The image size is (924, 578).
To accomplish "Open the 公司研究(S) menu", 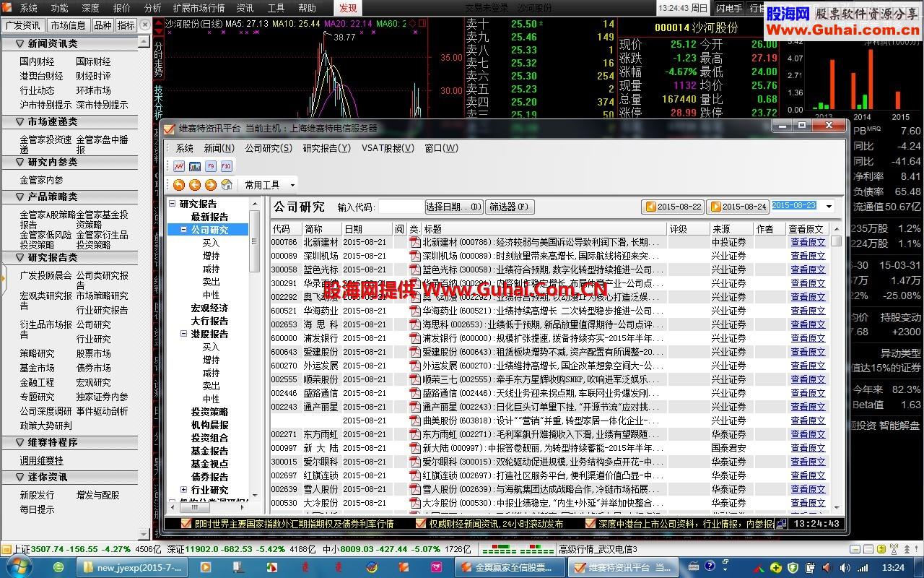I will [269, 148].
